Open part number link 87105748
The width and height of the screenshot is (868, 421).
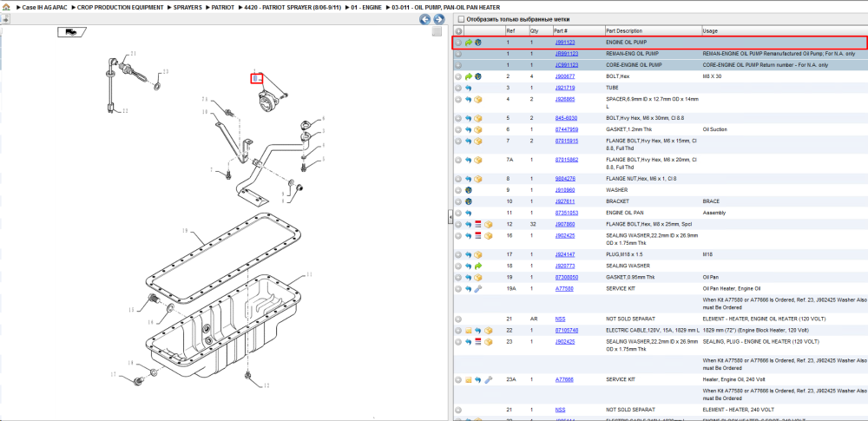[567, 331]
